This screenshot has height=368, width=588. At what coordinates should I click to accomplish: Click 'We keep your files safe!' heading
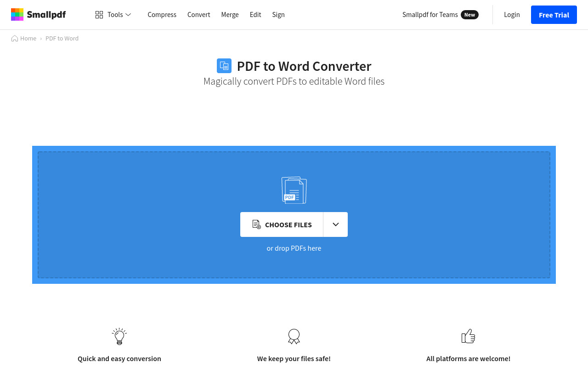click(294, 359)
